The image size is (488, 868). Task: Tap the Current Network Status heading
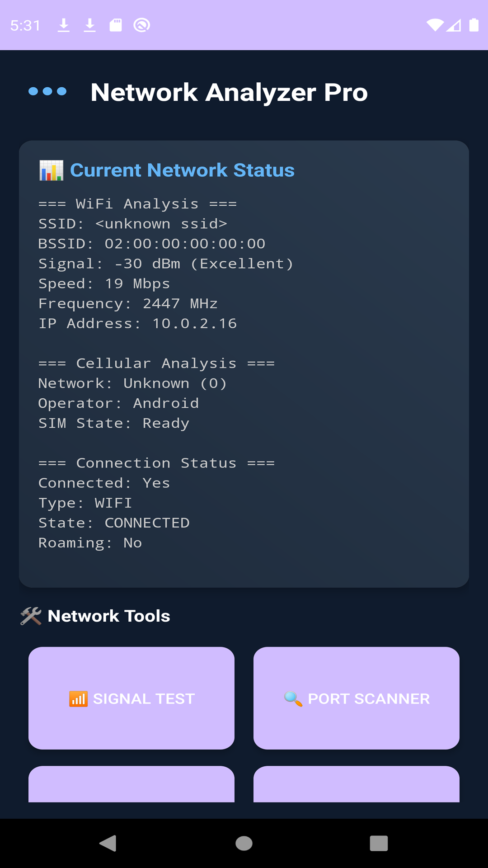[x=182, y=170]
